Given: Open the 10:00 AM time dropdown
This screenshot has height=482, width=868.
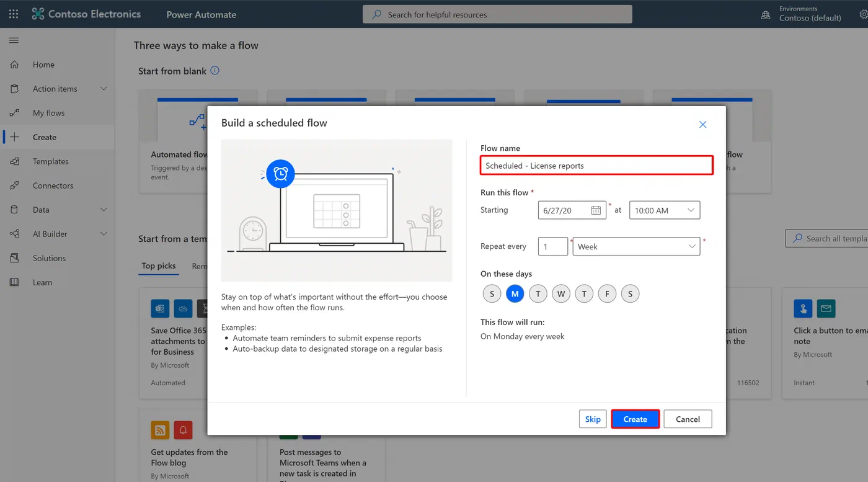Looking at the screenshot, I should (x=665, y=210).
